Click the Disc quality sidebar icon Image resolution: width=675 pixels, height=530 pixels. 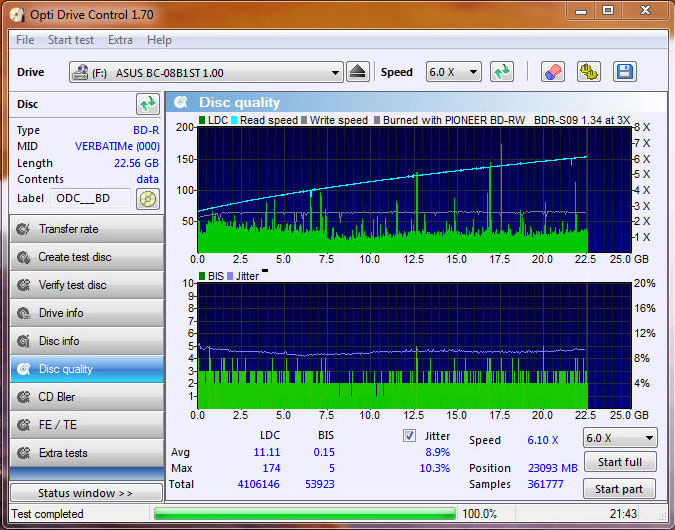[x=23, y=369]
